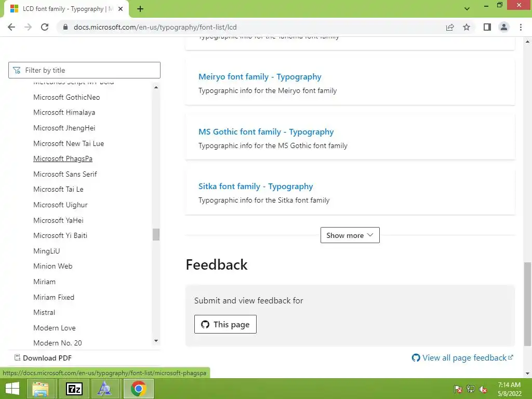Click sidebar scroll up arrow
532x399 pixels.
point(156,87)
